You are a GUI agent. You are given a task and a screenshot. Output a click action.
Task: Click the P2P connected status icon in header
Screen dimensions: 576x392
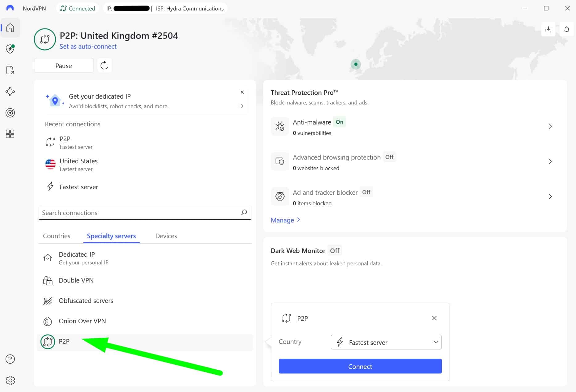(45, 39)
